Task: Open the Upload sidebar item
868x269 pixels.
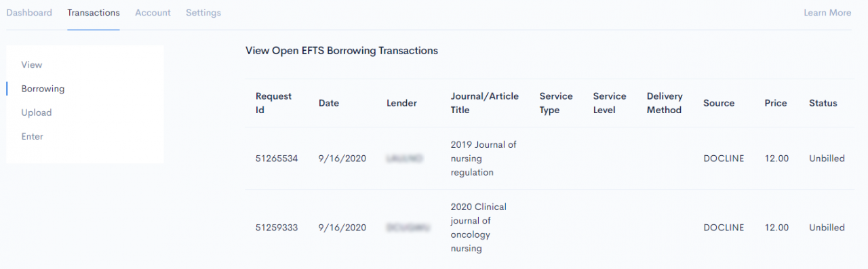Action: coord(37,112)
